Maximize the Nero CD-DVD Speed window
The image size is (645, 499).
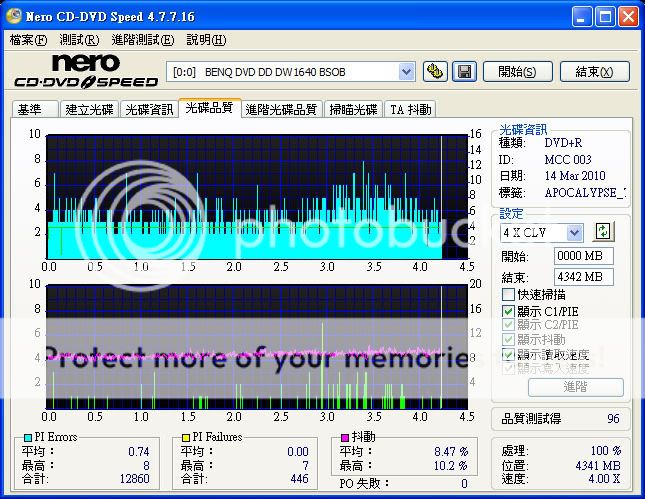point(605,17)
